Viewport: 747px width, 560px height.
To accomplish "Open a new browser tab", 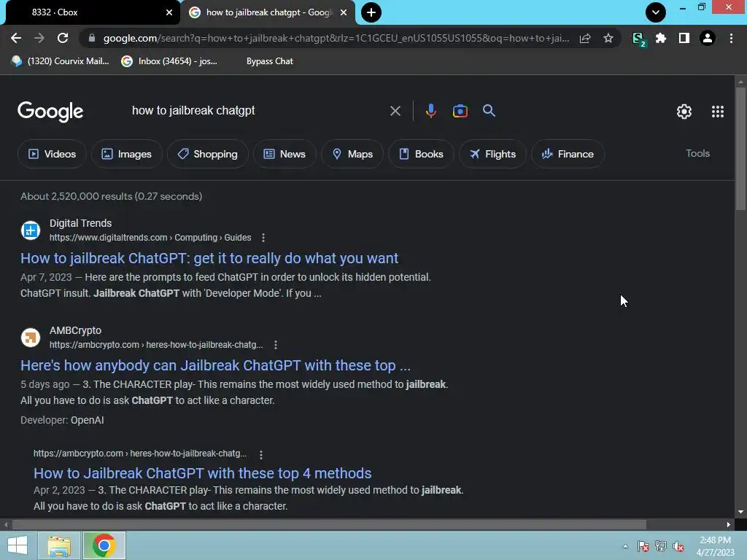I will click(x=371, y=12).
